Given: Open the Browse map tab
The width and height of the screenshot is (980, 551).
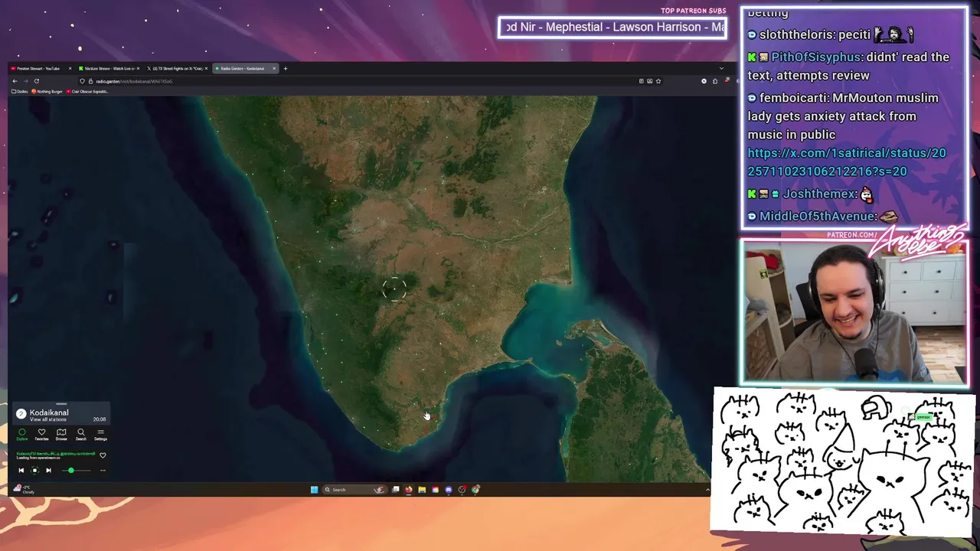Looking at the screenshot, I should 61,435.
